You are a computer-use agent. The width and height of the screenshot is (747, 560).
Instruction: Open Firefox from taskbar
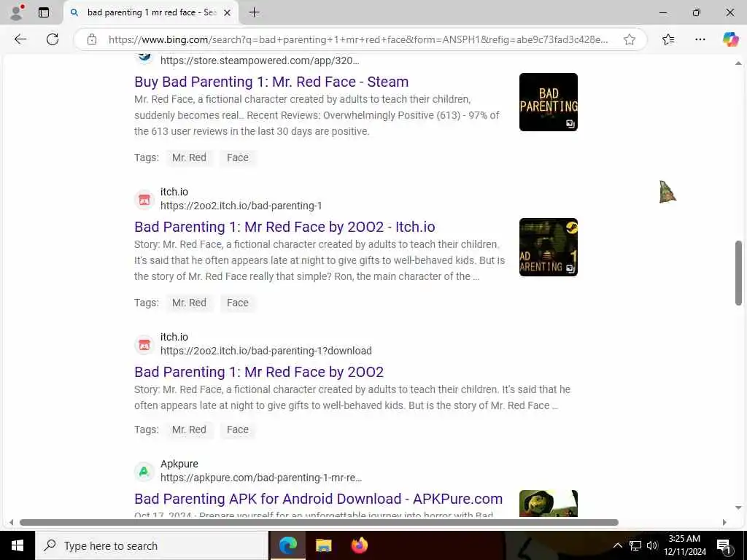[359, 545]
